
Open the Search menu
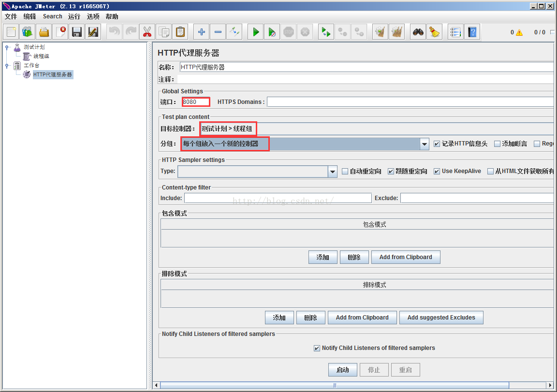point(53,16)
